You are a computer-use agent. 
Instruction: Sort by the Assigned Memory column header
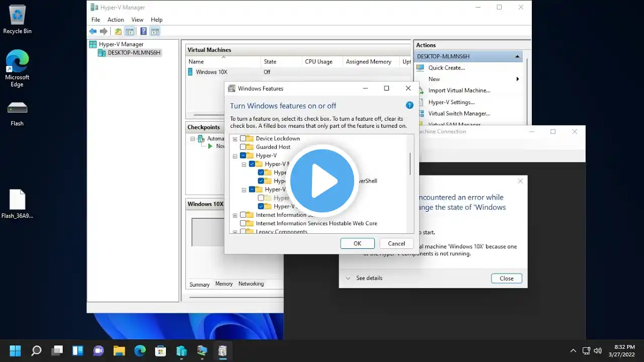tap(368, 61)
